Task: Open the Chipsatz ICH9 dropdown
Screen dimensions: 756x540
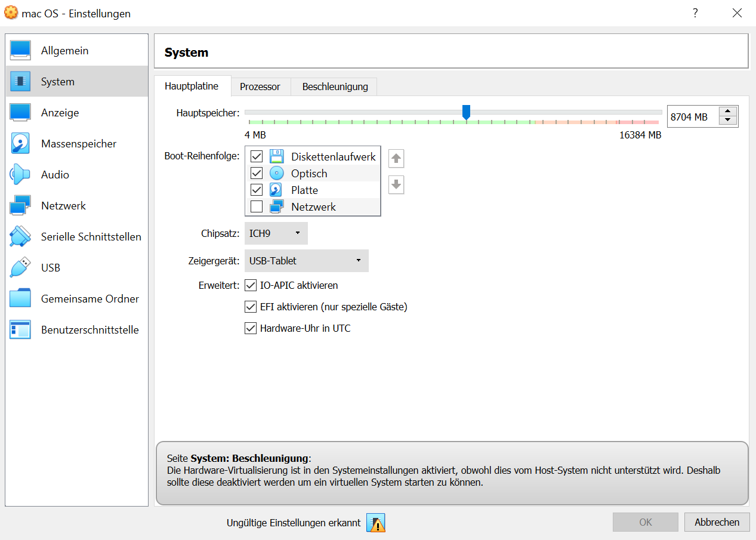Action: click(276, 233)
